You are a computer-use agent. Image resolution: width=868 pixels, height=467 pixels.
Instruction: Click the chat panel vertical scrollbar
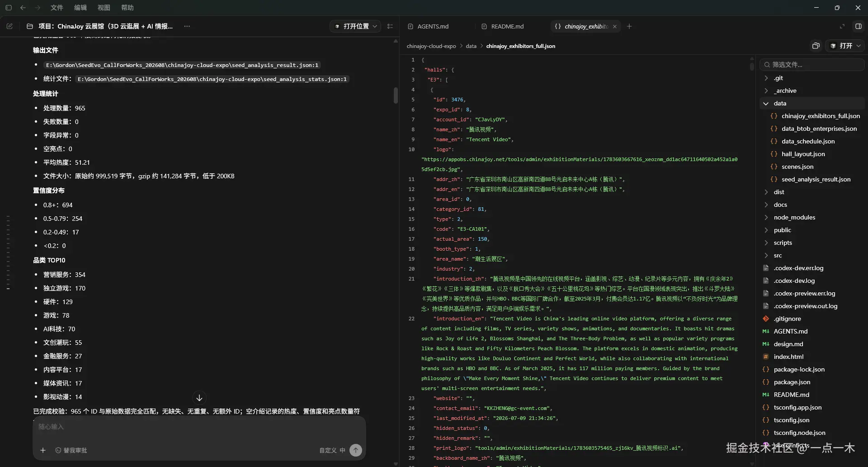click(x=396, y=95)
